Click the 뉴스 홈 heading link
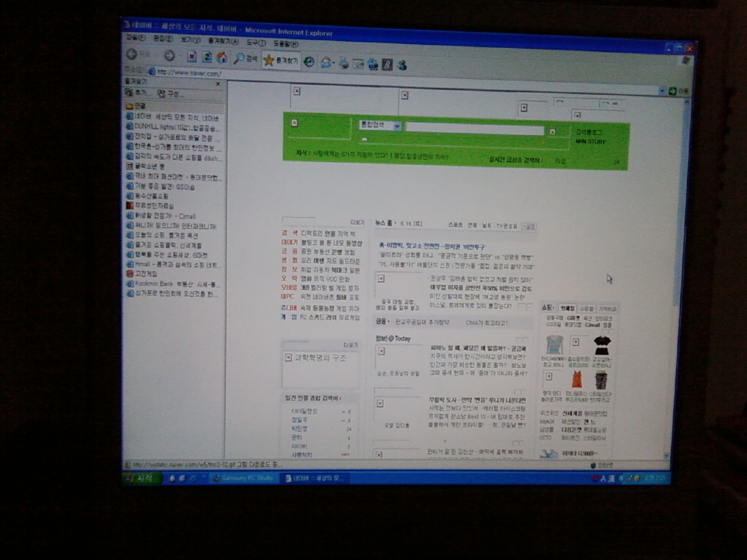This screenshot has width=747, height=560. click(x=385, y=223)
